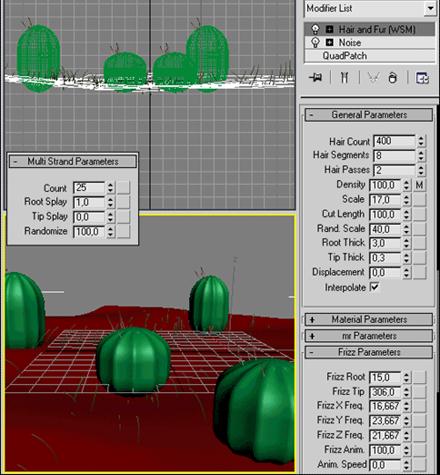Click Hair Segments spinner arrows
The image size is (440, 475).
pyautogui.click(x=421, y=155)
